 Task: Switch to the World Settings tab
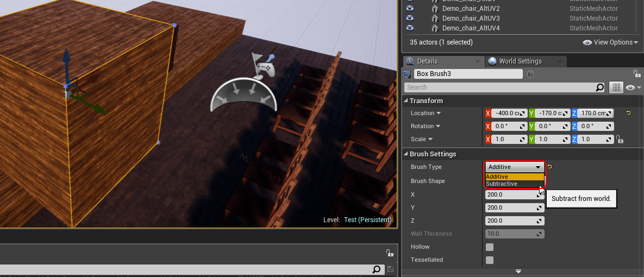coord(520,61)
